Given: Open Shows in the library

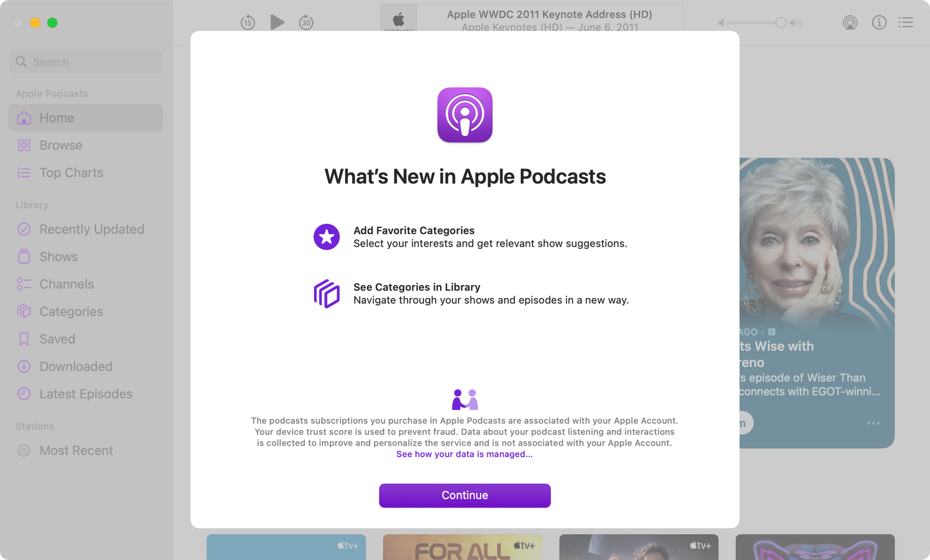Looking at the screenshot, I should tap(86, 257).
